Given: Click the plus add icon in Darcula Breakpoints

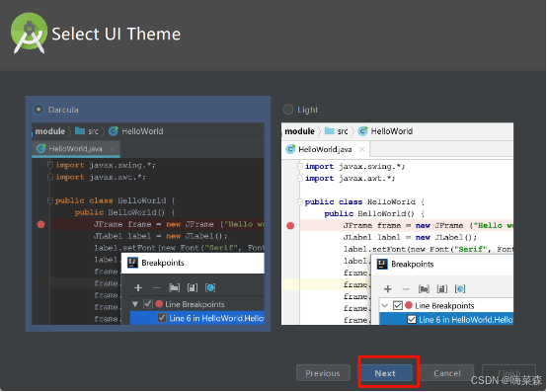Looking at the screenshot, I should tap(138, 287).
